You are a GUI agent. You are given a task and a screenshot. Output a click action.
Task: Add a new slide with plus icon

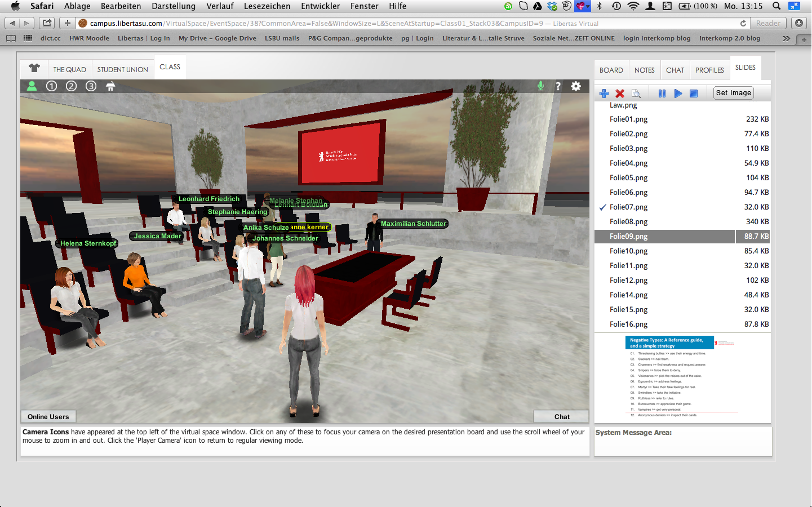[604, 94]
